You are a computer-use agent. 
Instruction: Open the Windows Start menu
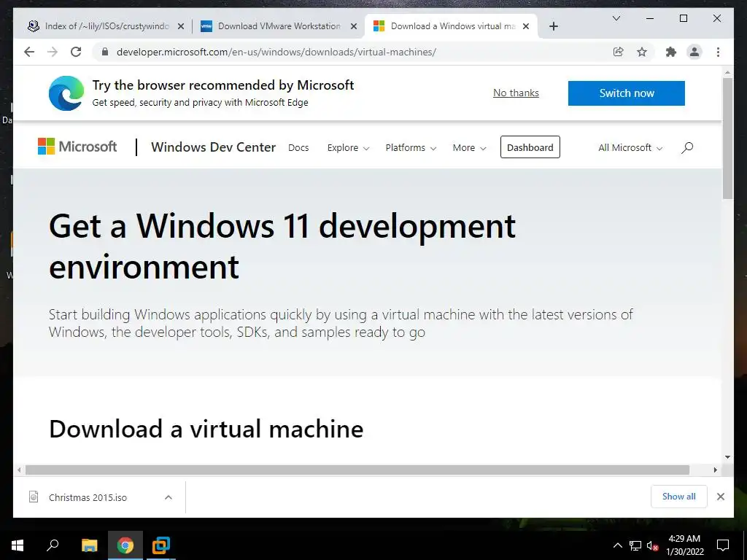[x=18, y=545]
